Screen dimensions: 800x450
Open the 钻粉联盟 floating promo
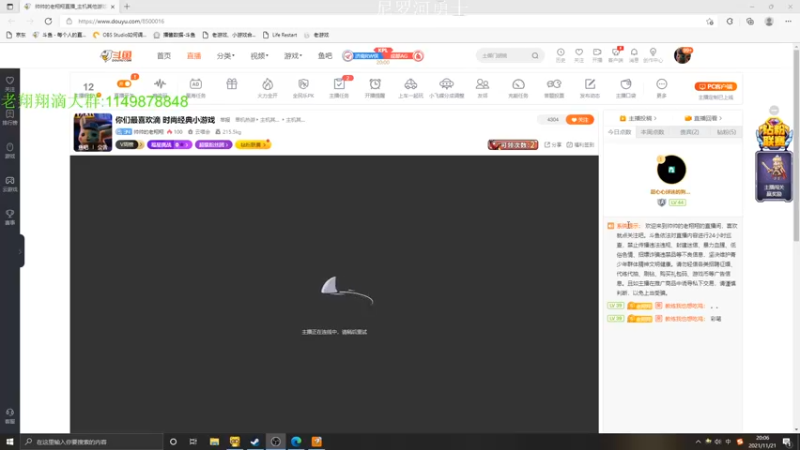(774, 133)
